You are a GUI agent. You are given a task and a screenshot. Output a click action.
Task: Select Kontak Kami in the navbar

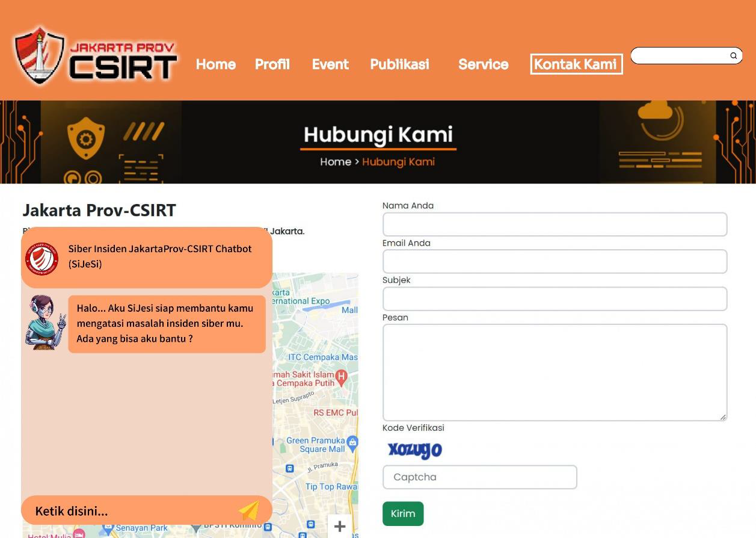point(576,64)
